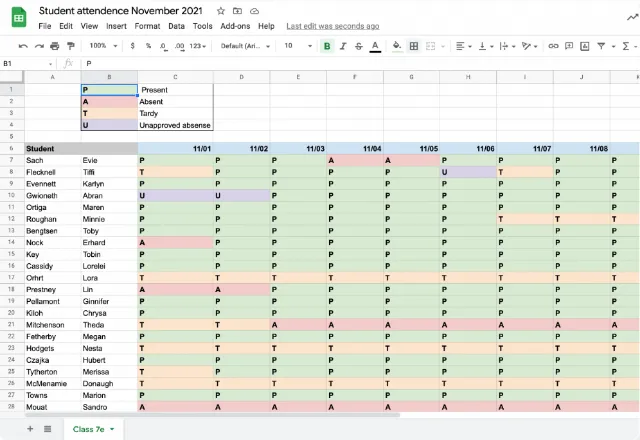Open the zoom 100% dropdown
640x440 pixels.
[103, 46]
